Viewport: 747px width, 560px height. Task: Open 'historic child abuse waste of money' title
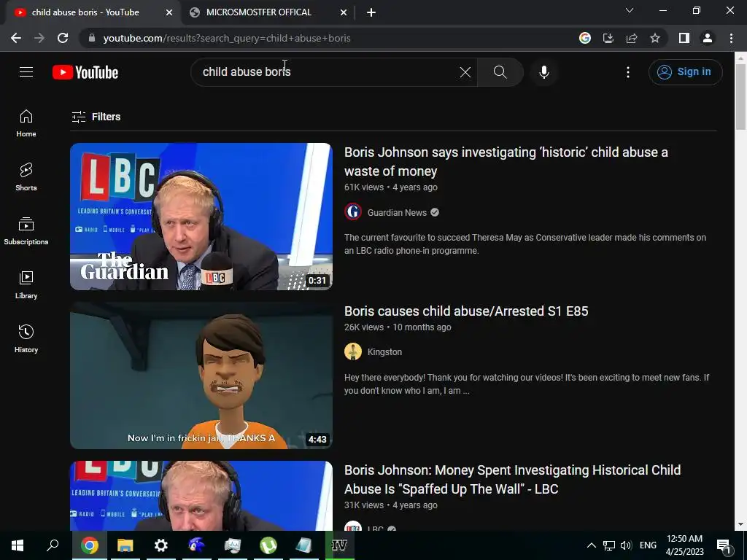click(506, 161)
